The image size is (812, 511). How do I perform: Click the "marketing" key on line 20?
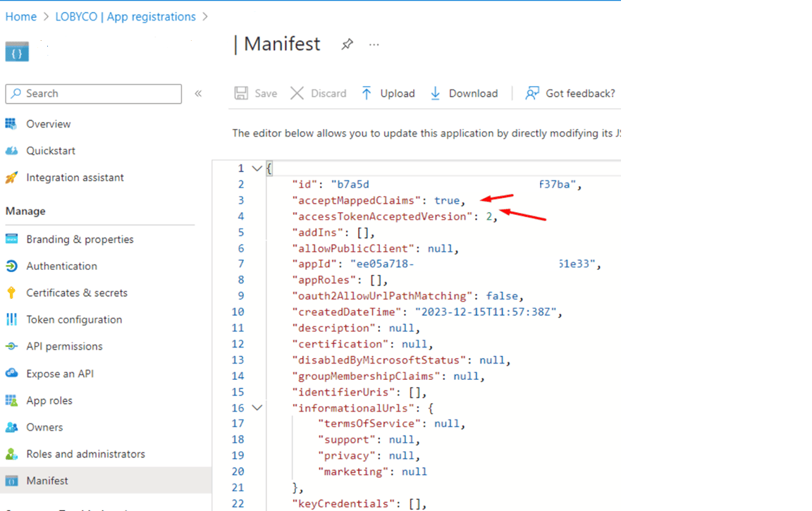click(353, 472)
